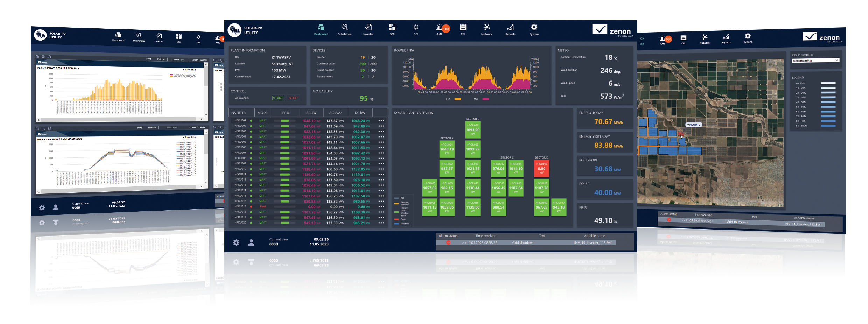Open the Dashboard tab in the center window
Image resolution: width=868 pixels, height=324 pixels.
[321, 30]
